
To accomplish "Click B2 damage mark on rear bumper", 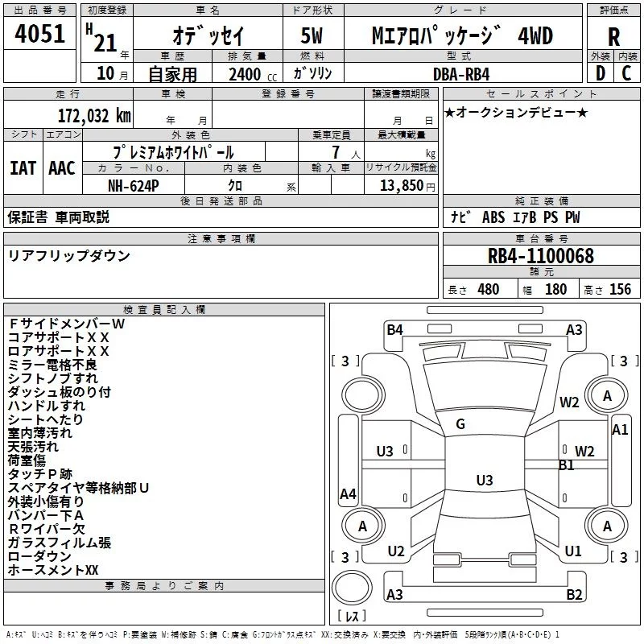I will pyautogui.click(x=574, y=594).
